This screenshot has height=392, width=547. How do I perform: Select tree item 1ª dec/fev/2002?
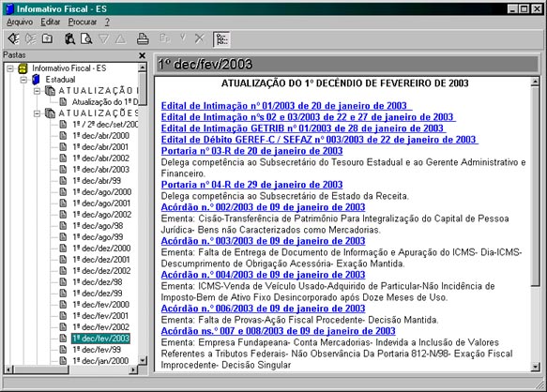click(100, 326)
